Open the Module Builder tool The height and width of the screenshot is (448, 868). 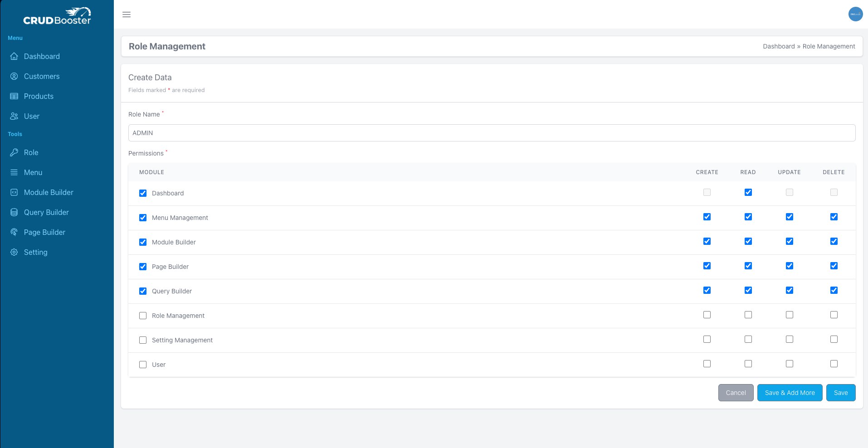[x=49, y=192]
